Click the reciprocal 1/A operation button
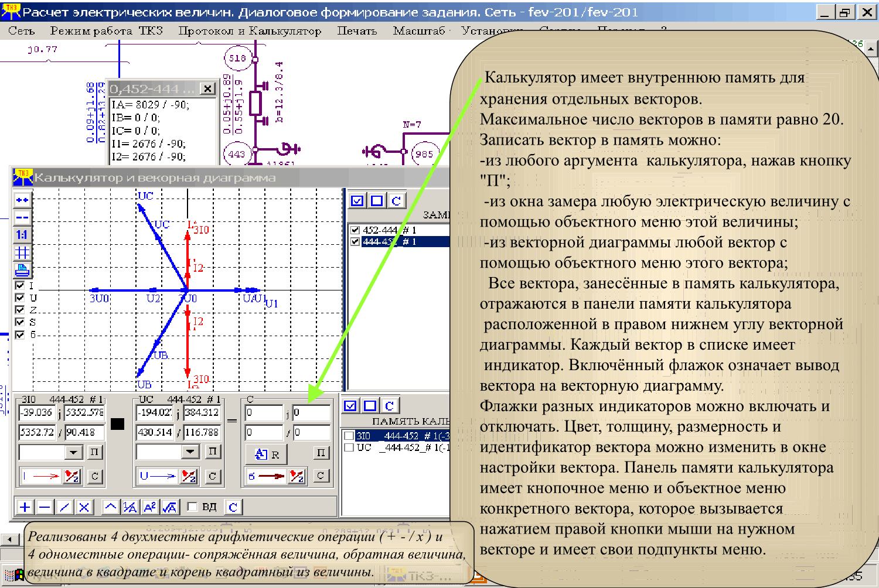This screenshot has width=879, height=588. 130,507
